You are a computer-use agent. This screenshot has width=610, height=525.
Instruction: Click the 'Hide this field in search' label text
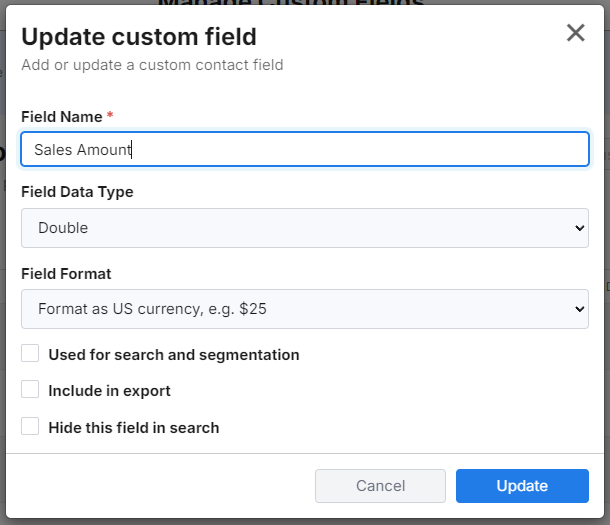pos(133,428)
